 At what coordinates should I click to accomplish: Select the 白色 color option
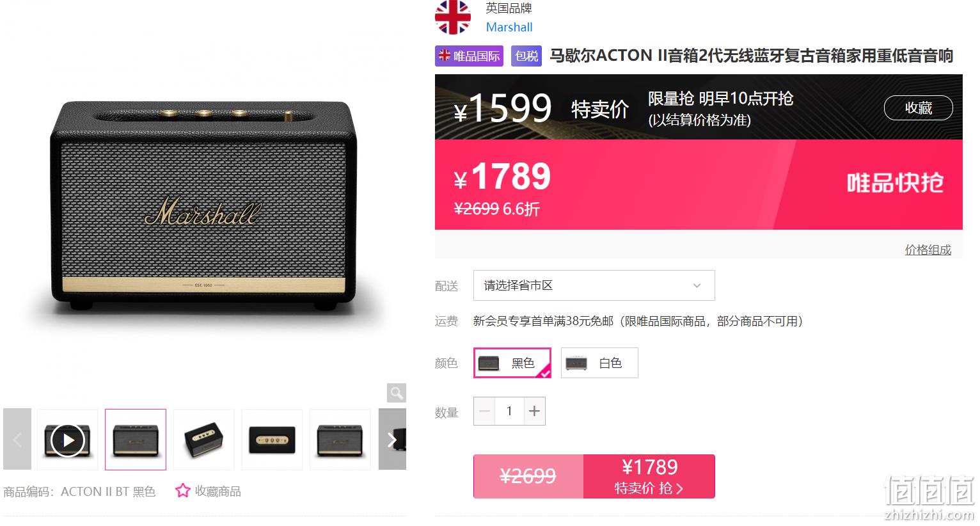(599, 363)
